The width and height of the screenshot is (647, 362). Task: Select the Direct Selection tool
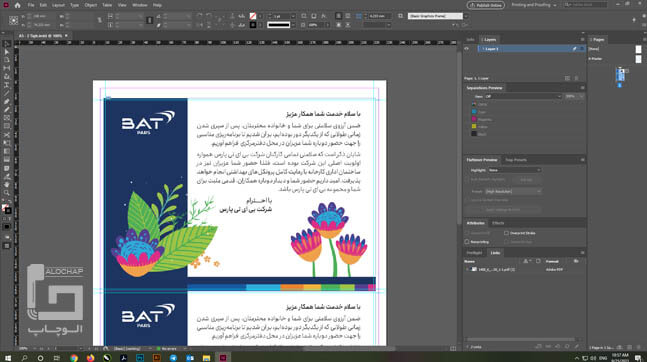[7, 52]
